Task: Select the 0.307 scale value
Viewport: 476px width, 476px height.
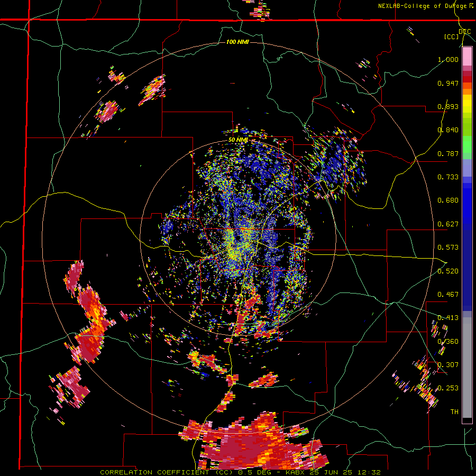Action: tap(448, 365)
